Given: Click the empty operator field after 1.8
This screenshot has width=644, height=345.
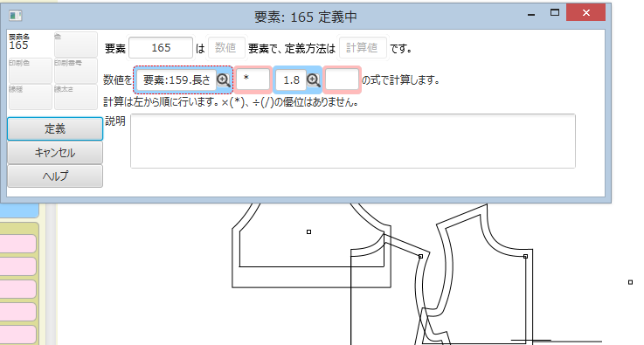Looking at the screenshot, I should pos(342,79).
